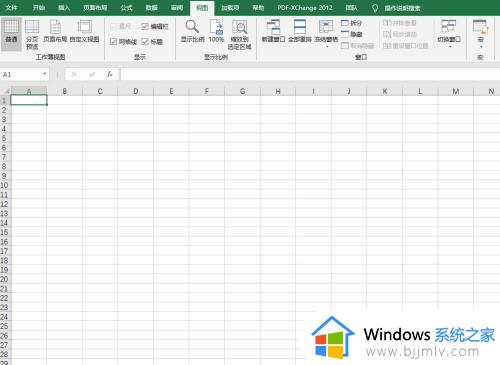Click the formula bar Cancel X icon

pos(74,74)
